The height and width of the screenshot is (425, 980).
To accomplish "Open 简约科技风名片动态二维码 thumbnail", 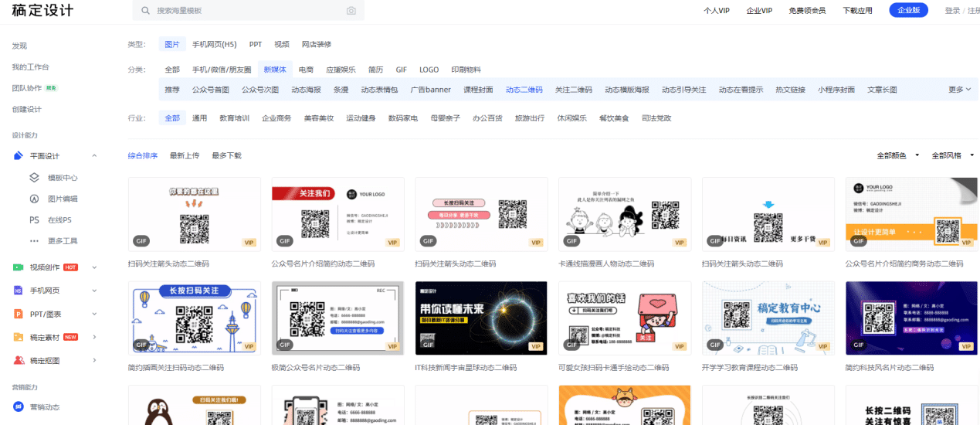I will click(912, 318).
